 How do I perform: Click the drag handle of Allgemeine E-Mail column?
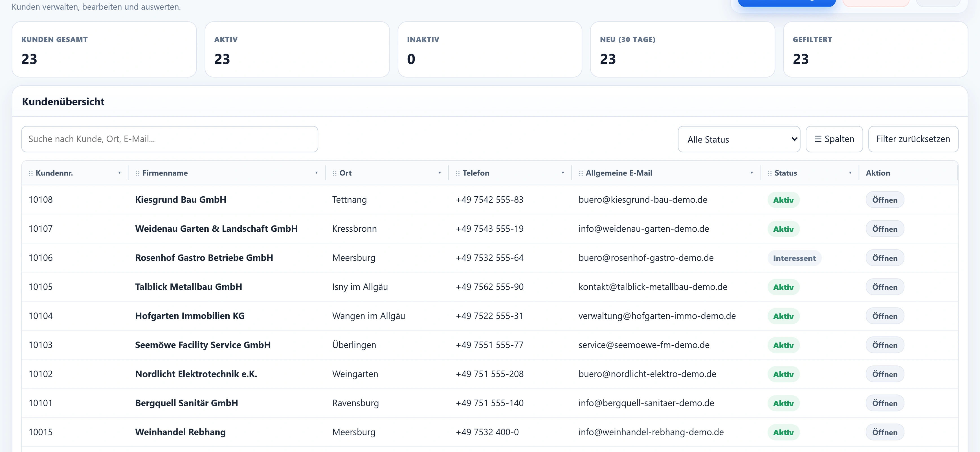(x=581, y=174)
